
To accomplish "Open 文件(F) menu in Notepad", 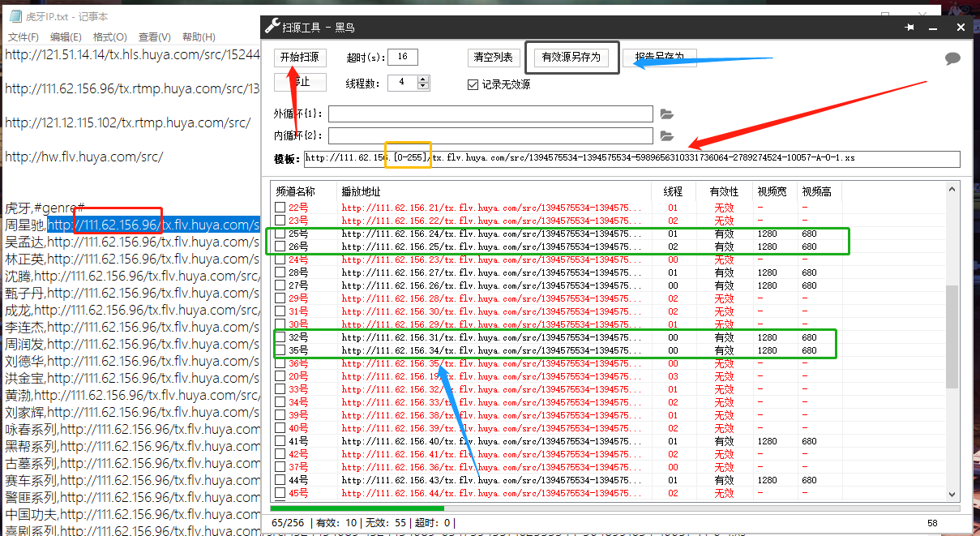I will click(24, 37).
